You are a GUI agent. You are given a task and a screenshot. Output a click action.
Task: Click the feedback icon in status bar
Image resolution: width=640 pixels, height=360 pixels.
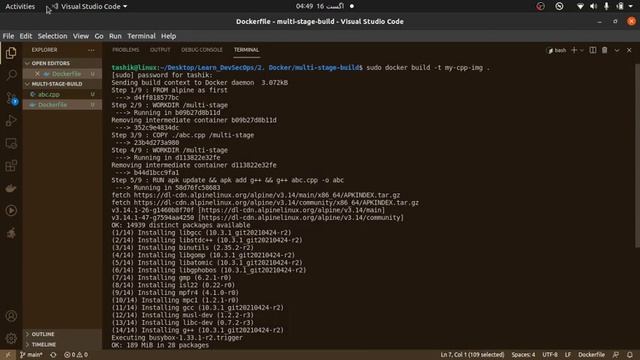616,355
